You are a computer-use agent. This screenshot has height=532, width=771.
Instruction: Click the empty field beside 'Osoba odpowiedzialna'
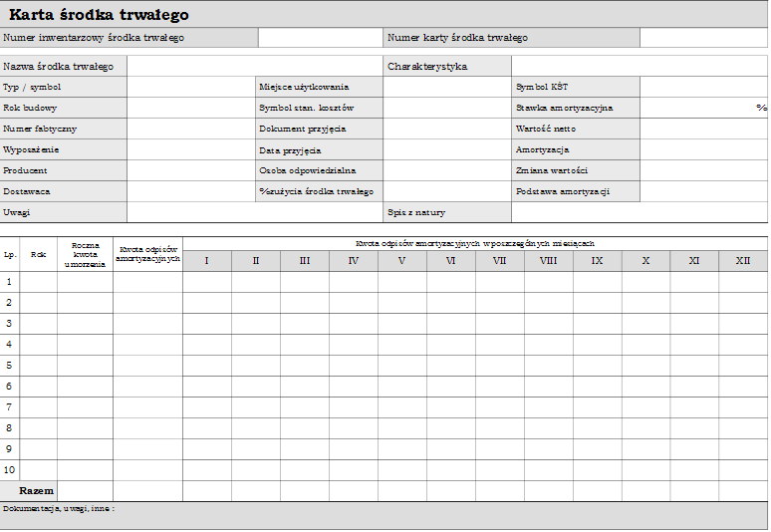click(x=447, y=170)
